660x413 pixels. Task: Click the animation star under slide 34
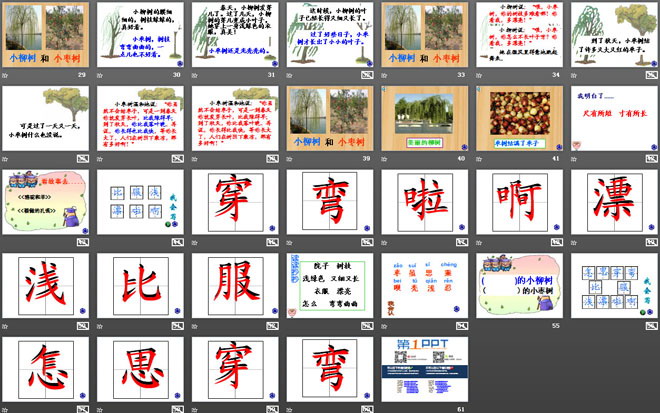[479, 76]
